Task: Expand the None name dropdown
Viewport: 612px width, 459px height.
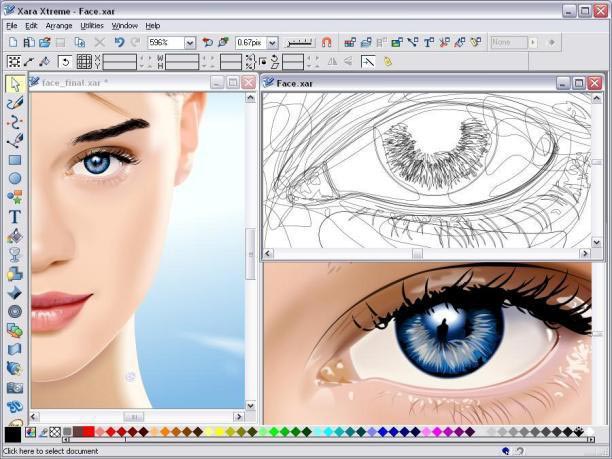Action: 534,43
